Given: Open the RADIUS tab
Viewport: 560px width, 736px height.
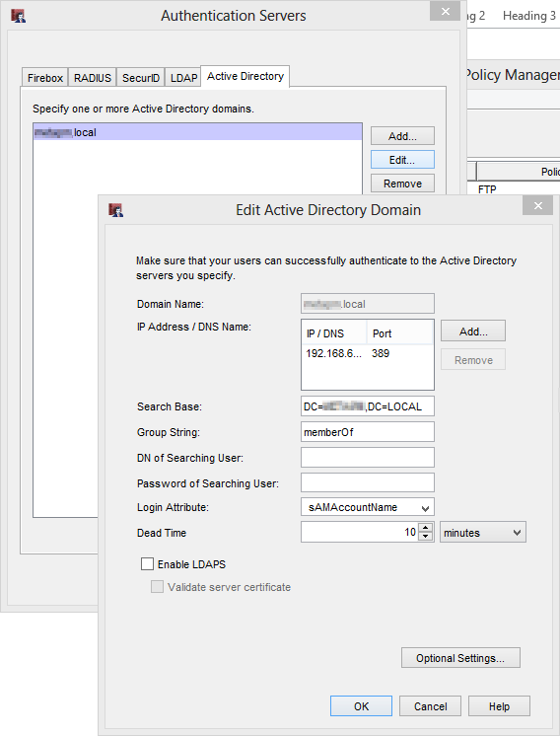Looking at the screenshot, I should click(93, 78).
